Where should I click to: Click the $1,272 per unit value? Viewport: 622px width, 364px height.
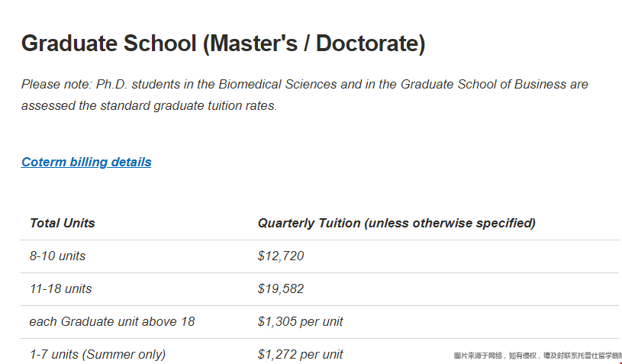click(x=300, y=354)
